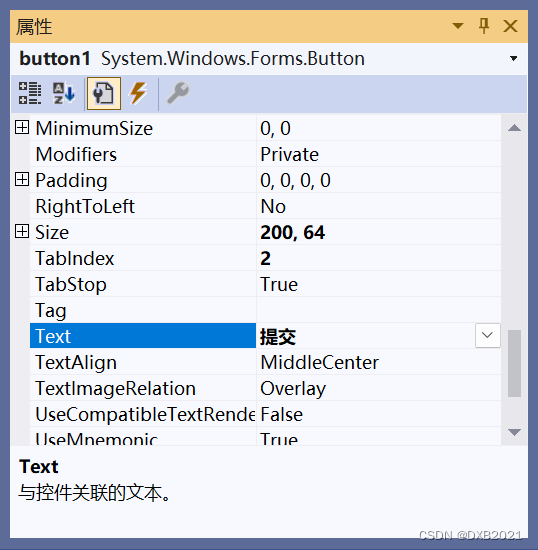This screenshot has height=550, width=538.
Task: Select the TabIndex property name
Action: pyautogui.click(x=75, y=258)
